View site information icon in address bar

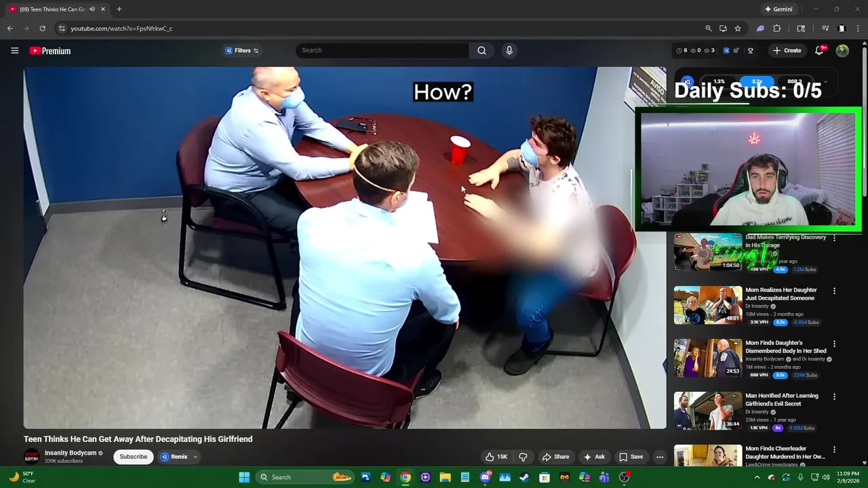pyautogui.click(x=62, y=28)
